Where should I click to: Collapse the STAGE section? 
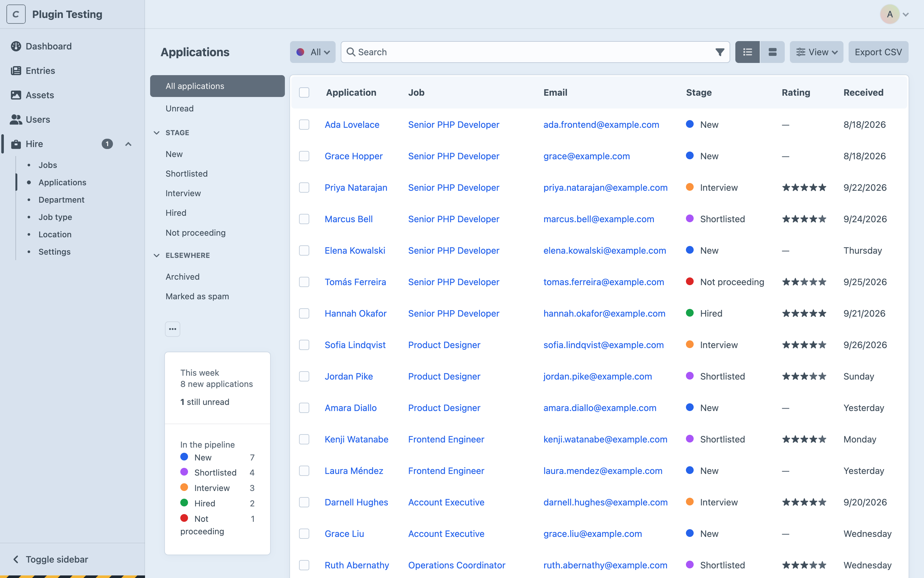(x=157, y=133)
